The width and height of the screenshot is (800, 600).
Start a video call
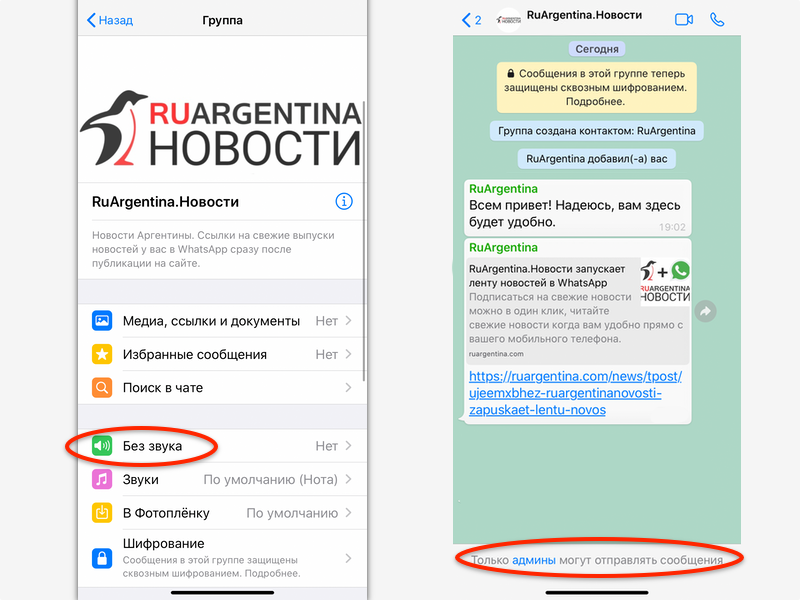(x=684, y=20)
